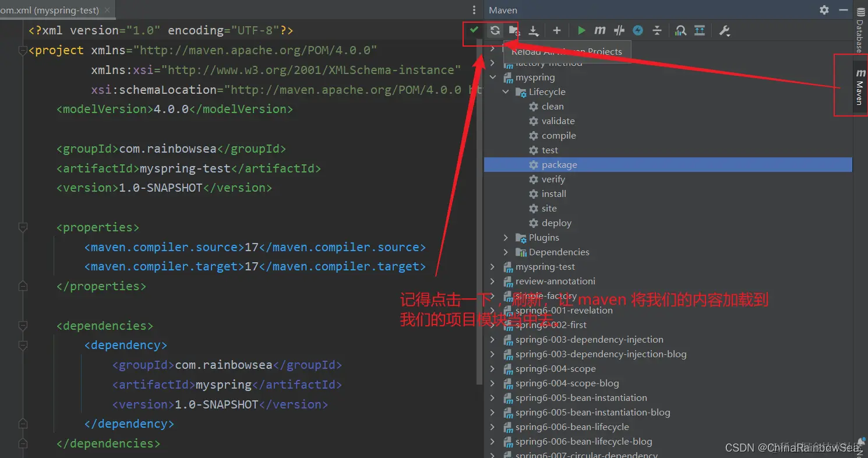This screenshot has height=458, width=868.
Task: Click the maven.compiler.target value 17
Action: coord(251,266)
